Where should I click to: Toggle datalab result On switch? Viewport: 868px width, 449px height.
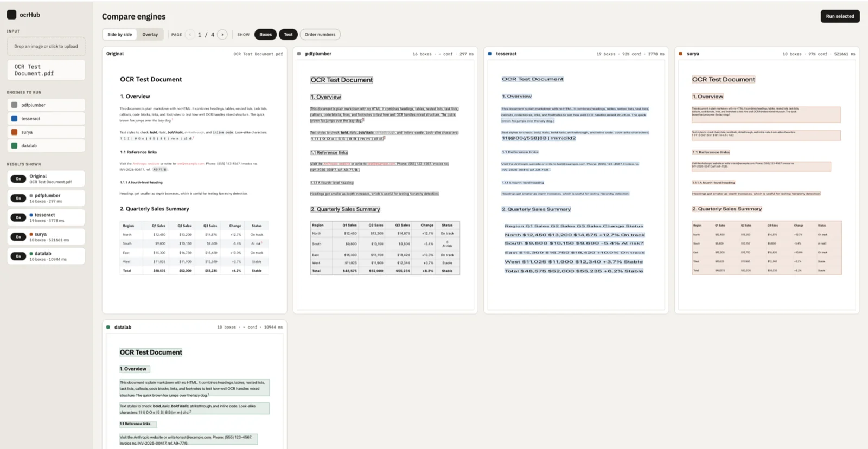pyautogui.click(x=18, y=256)
